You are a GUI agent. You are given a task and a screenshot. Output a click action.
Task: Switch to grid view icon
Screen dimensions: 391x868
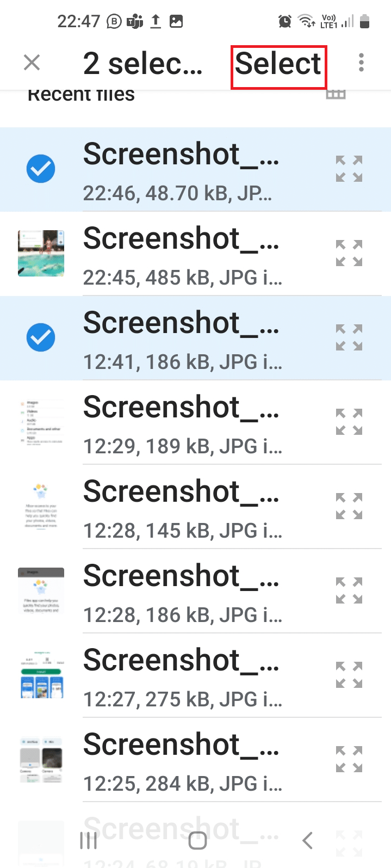point(336,95)
